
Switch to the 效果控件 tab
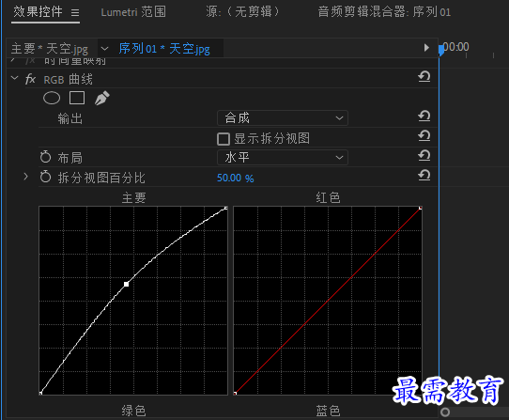click(38, 12)
